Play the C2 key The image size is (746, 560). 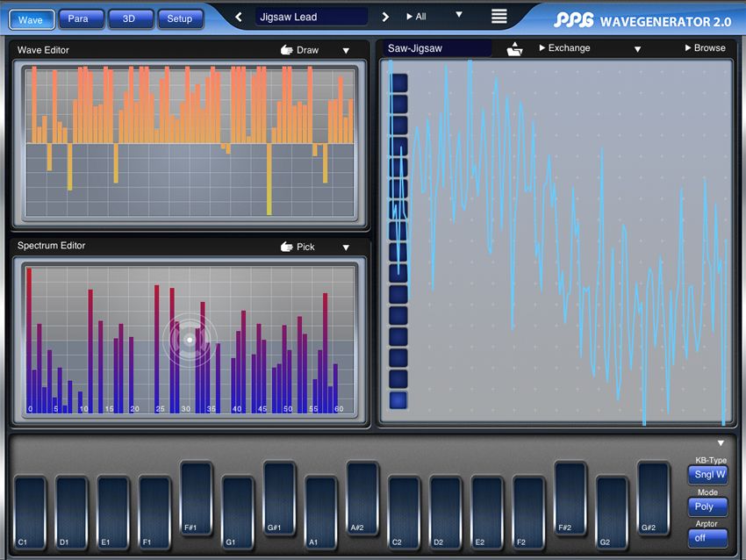[405, 513]
